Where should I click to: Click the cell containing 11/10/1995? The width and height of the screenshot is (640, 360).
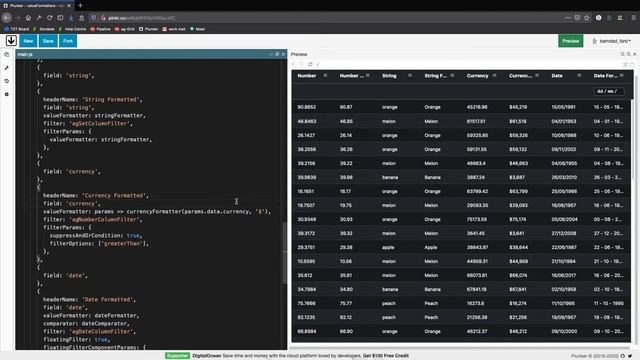(563, 303)
